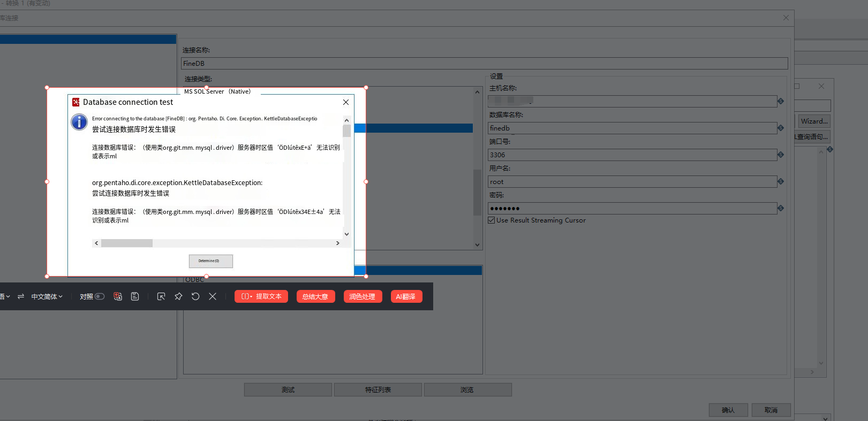
Task: Click the diamond variable icon in the background window
Action: (830, 149)
